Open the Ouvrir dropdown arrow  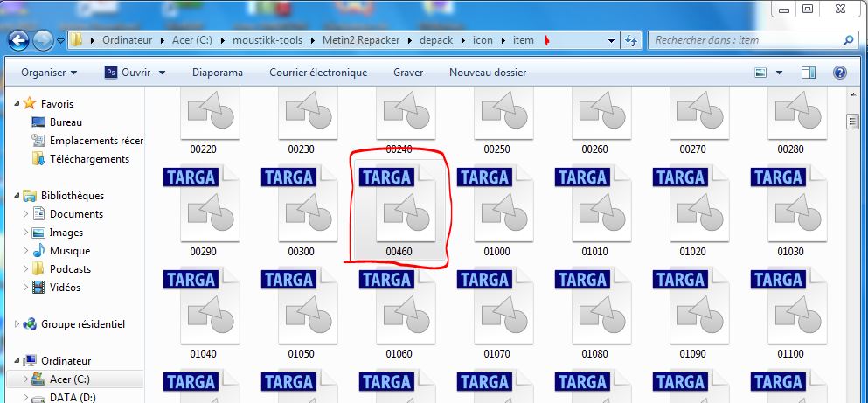[163, 73]
